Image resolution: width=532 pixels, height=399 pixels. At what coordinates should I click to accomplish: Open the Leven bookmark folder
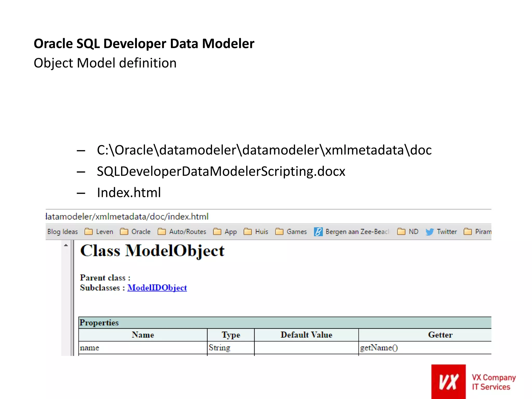click(99, 231)
